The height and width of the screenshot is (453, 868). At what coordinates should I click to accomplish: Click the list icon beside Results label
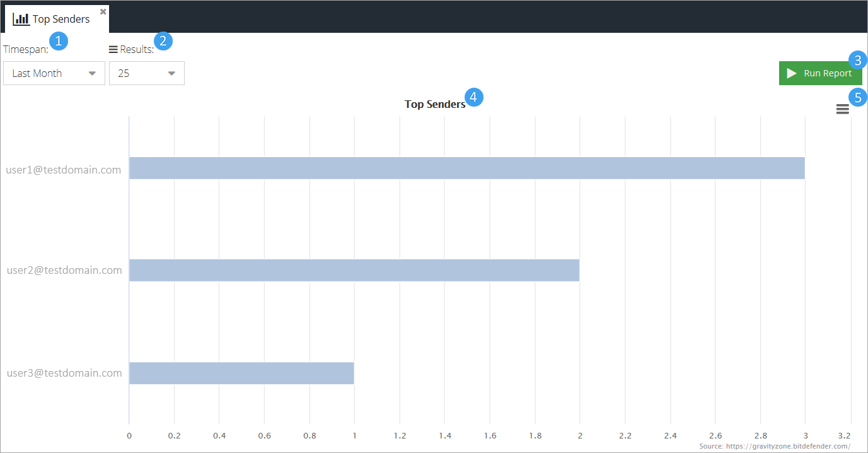(x=113, y=49)
